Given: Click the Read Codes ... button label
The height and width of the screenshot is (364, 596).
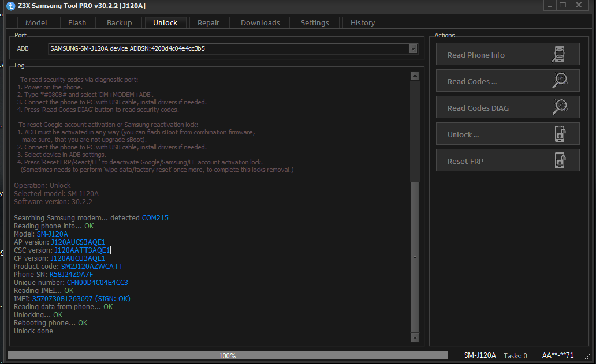Looking at the screenshot, I should [472, 81].
